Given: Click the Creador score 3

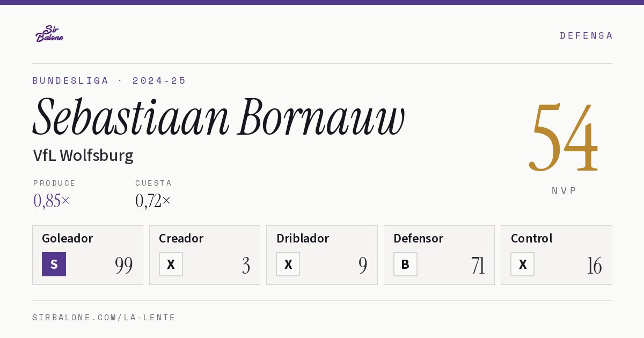Looking at the screenshot, I should point(246,266).
